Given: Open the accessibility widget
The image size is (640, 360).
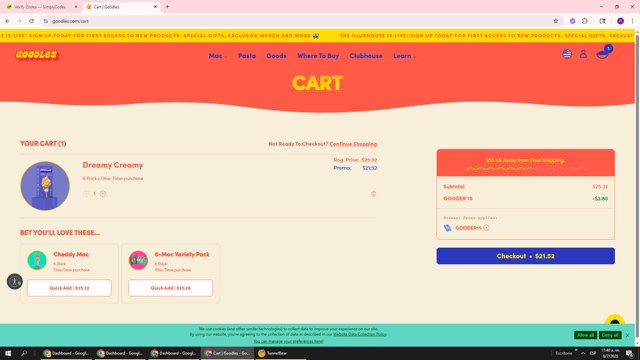Looking at the screenshot, I should pos(15,282).
